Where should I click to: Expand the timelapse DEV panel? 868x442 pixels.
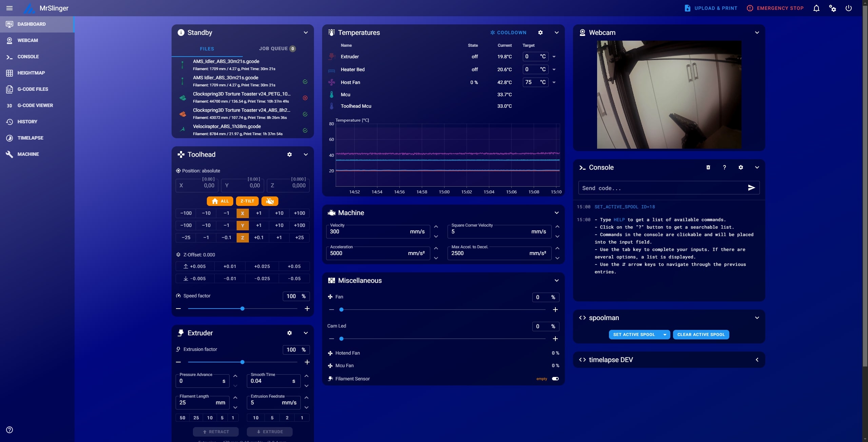point(757,360)
